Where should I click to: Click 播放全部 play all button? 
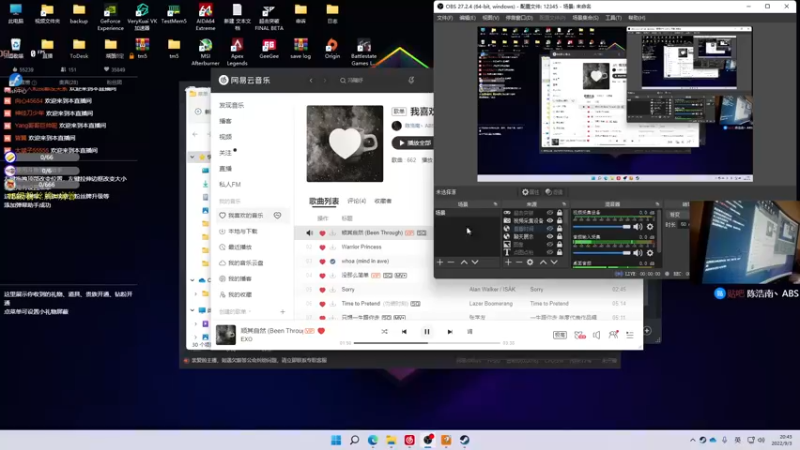(x=413, y=143)
